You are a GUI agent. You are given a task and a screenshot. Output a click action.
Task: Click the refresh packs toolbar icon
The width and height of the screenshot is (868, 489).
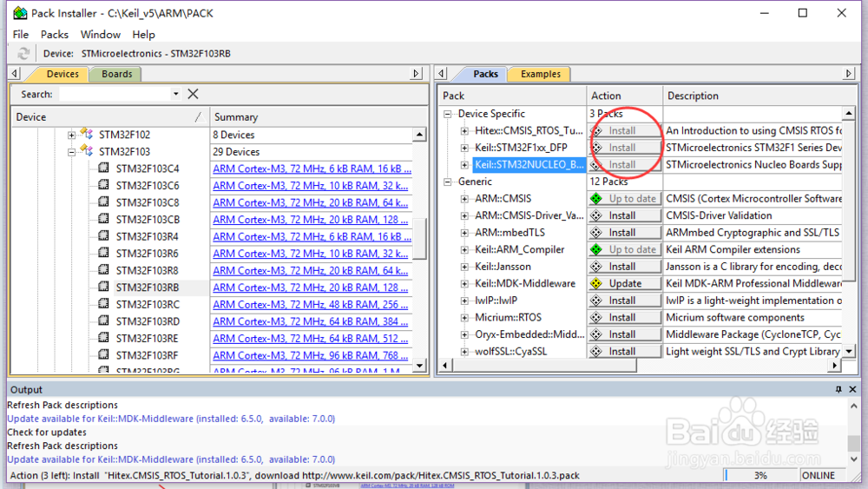tap(23, 53)
